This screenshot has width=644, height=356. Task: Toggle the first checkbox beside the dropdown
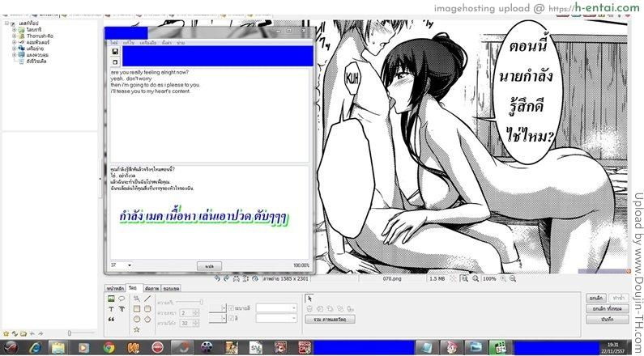(232, 307)
